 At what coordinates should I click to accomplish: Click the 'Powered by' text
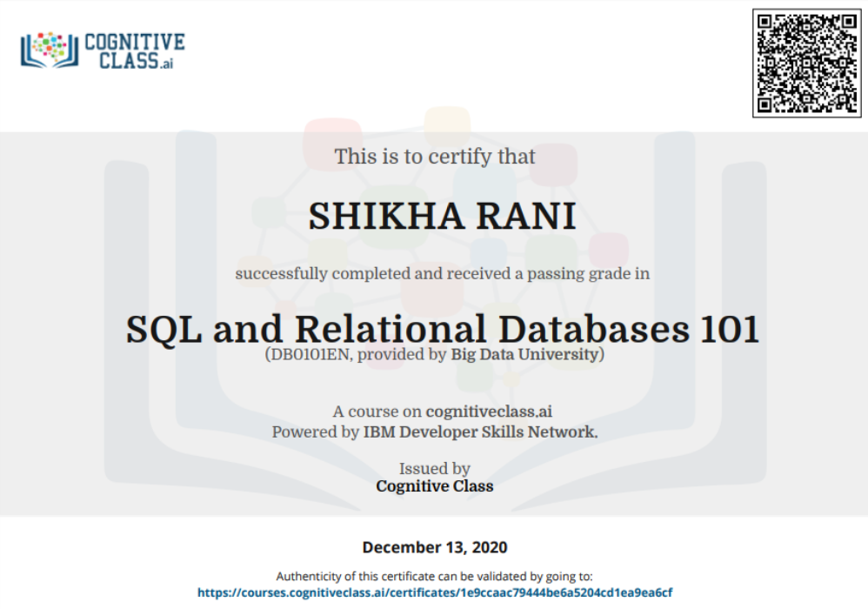316,432
